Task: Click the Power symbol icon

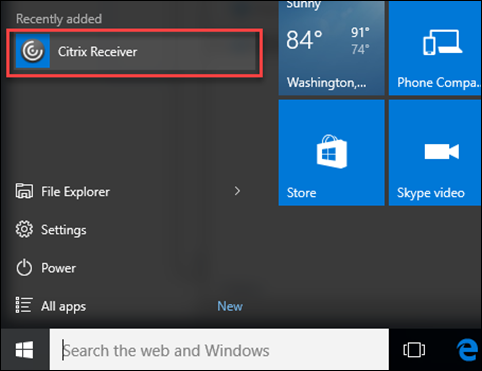Action: 24,268
